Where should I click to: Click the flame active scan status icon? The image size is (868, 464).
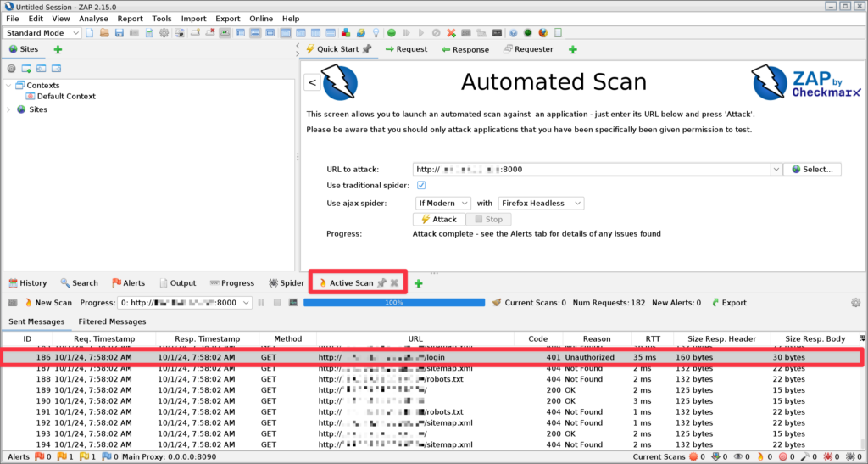pyautogui.click(x=760, y=457)
